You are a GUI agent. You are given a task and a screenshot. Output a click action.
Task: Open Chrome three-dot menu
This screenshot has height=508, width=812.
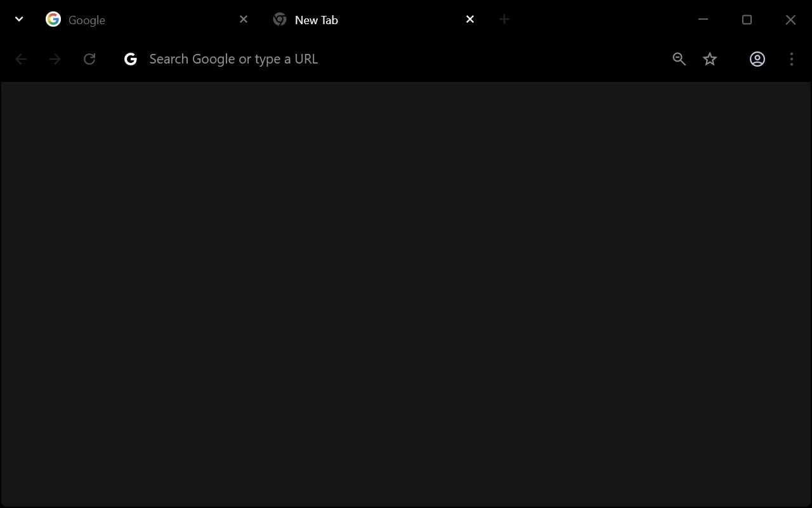[x=792, y=59]
